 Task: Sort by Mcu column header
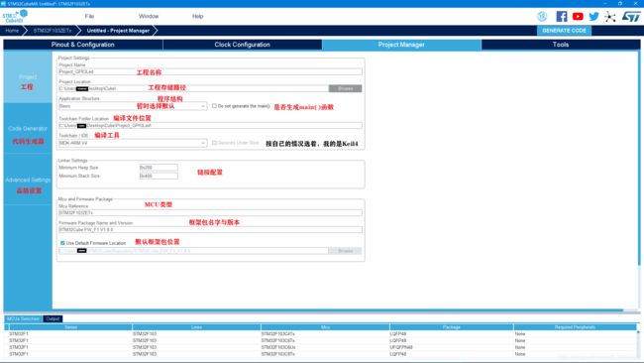pyautogui.click(x=325, y=327)
